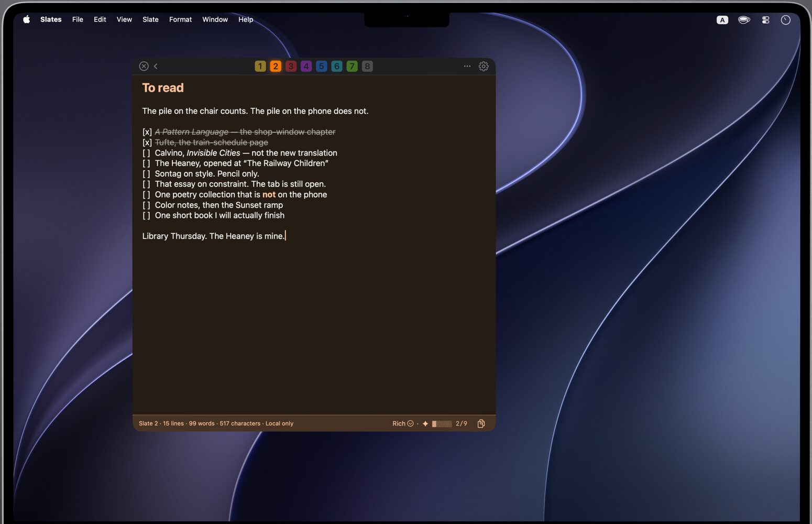Go back using the left chevron
The height and width of the screenshot is (524, 812).
point(156,66)
